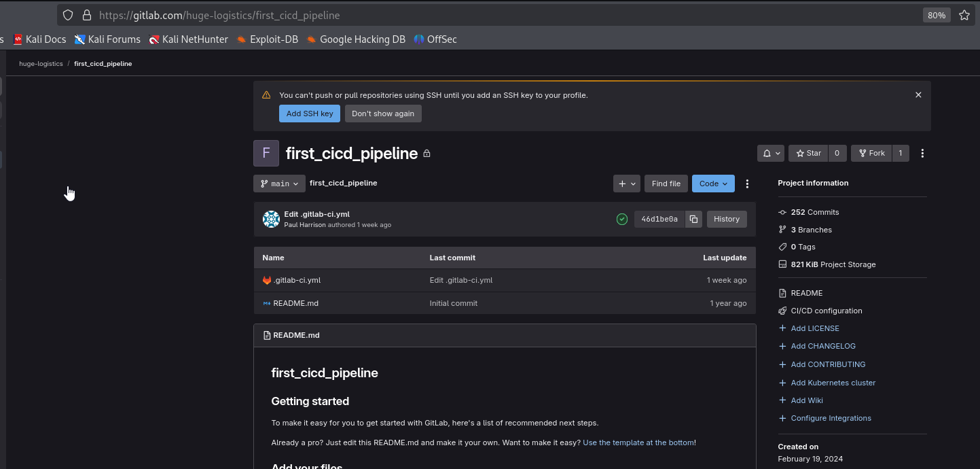Open the 0 Tags link
Viewport: 980px width, 469px height.
803,247
